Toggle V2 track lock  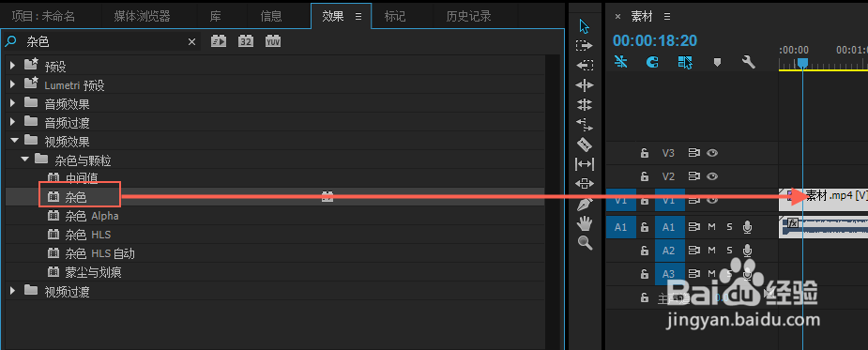tap(645, 176)
